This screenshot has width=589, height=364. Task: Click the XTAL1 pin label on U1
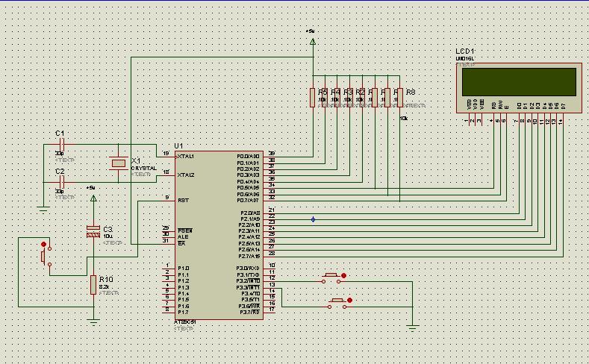click(186, 156)
